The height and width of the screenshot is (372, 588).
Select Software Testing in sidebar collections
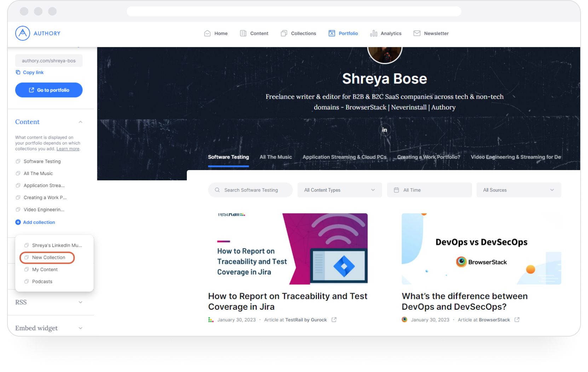38,161
